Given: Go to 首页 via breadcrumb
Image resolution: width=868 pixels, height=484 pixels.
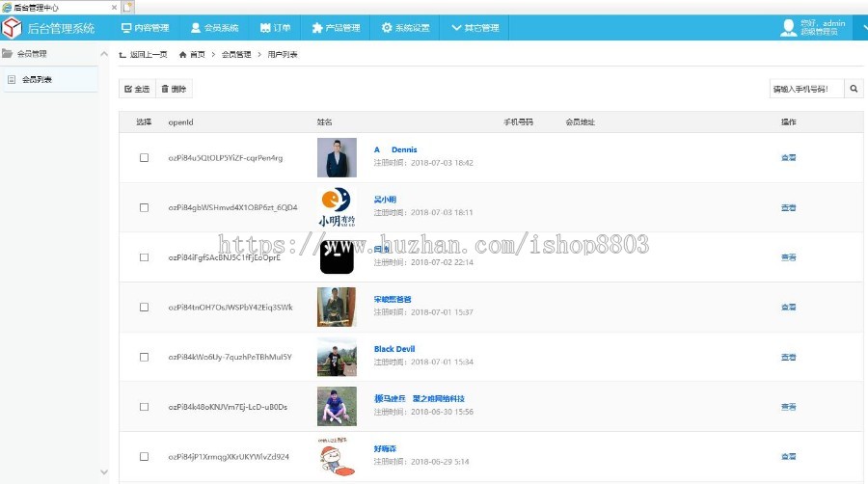Looking at the screenshot, I should pos(192,54).
